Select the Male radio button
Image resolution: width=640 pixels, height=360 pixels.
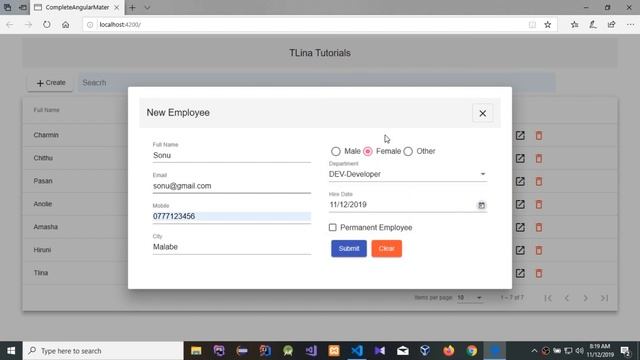click(x=336, y=151)
